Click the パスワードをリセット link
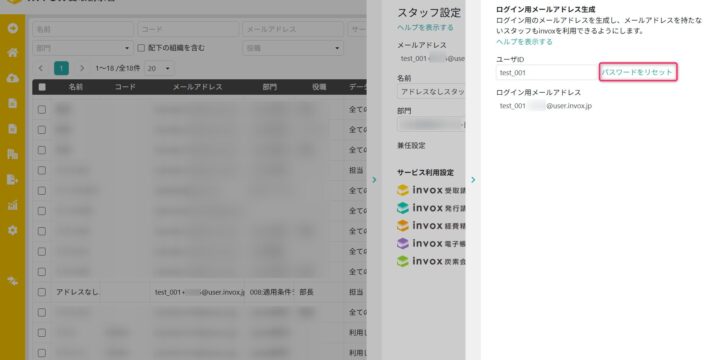720x360 pixels. pyautogui.click(x=637, y=72)
